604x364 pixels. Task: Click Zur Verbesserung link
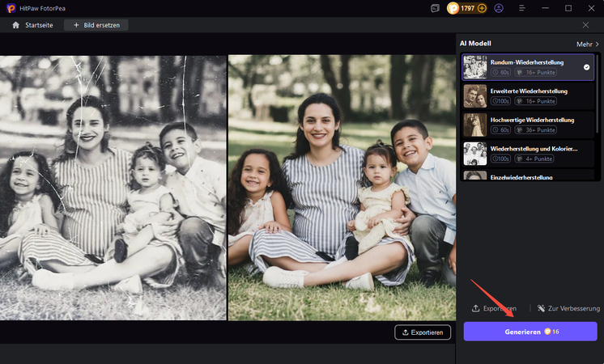(569, 308)
